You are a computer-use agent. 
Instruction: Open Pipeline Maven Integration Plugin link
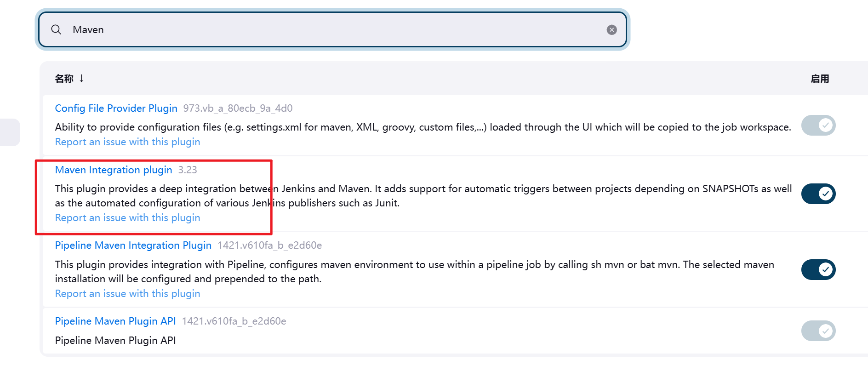coord(133,245)
